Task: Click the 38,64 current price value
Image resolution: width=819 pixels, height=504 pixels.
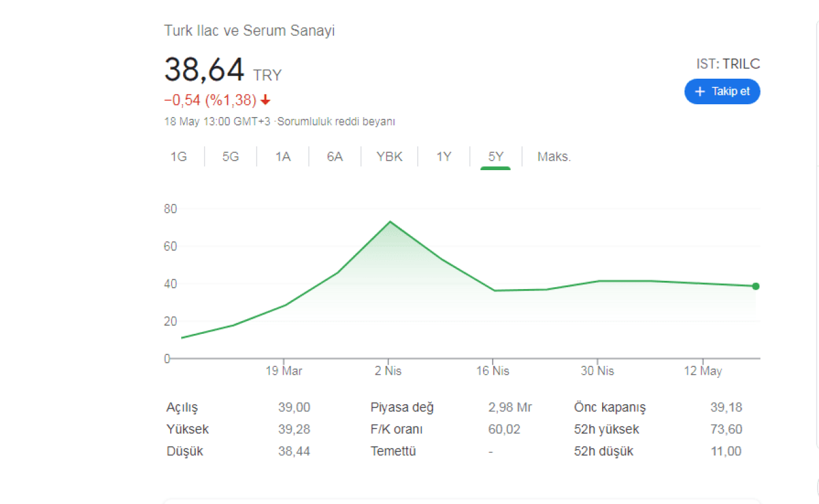Action: click(205, 70)
